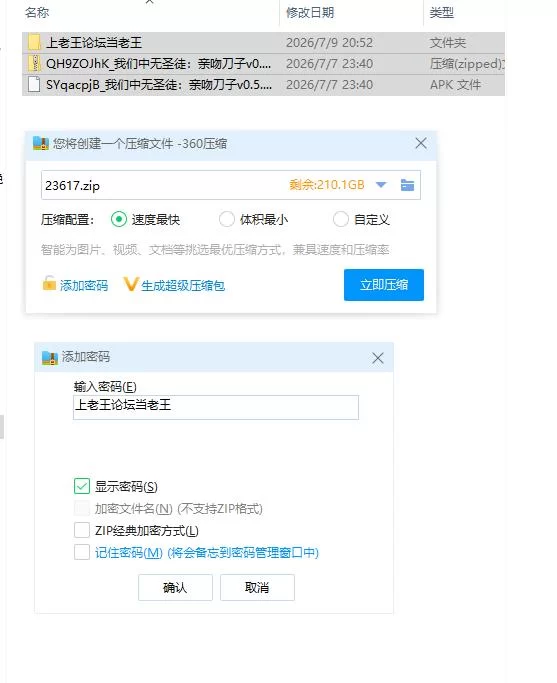Click the date 2026/7/9 20:52
Screen dimensions: 557x683
[329, 43]
